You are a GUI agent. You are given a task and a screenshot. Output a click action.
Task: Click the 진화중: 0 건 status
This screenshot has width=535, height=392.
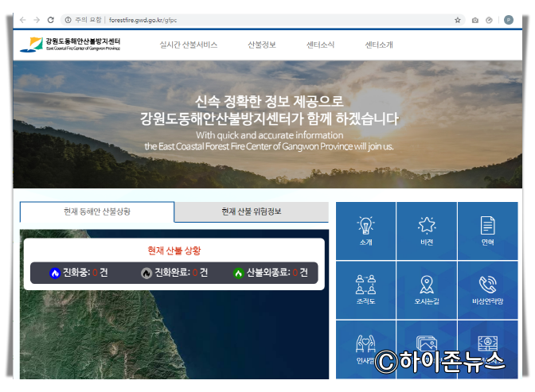[79, 273]
